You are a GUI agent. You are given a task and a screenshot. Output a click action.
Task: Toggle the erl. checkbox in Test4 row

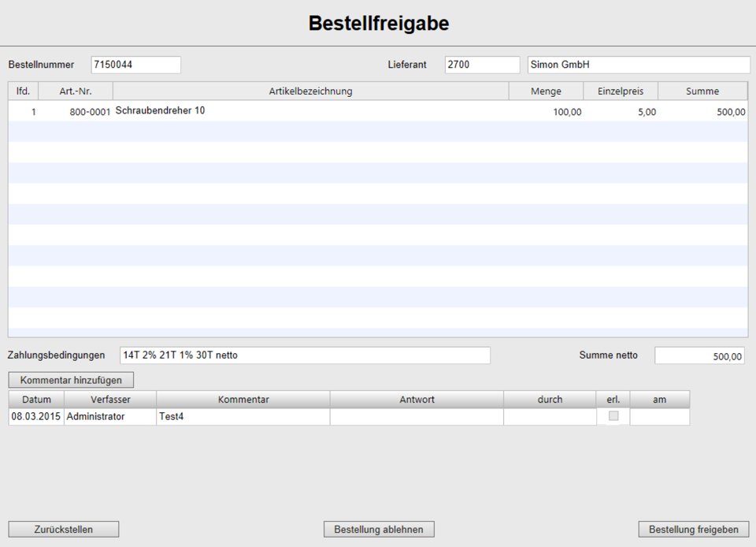point(613,416)
